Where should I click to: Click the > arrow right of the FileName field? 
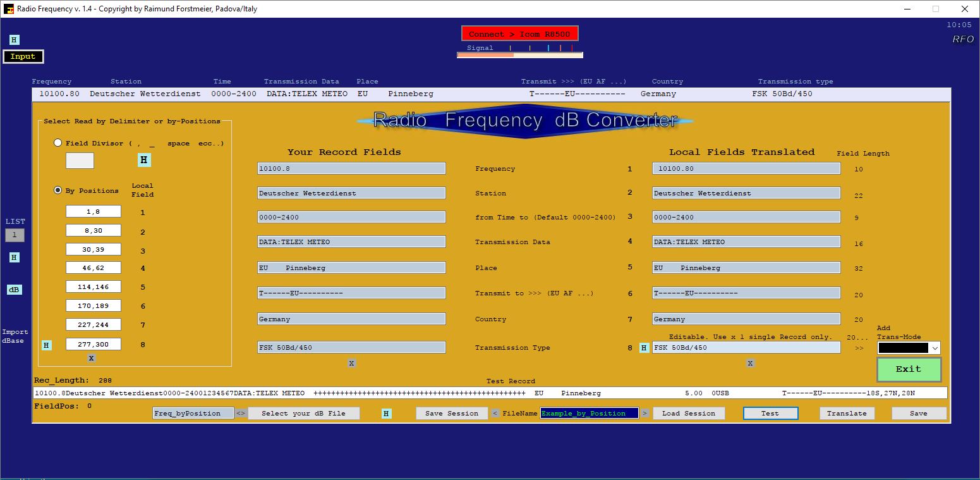644,413
